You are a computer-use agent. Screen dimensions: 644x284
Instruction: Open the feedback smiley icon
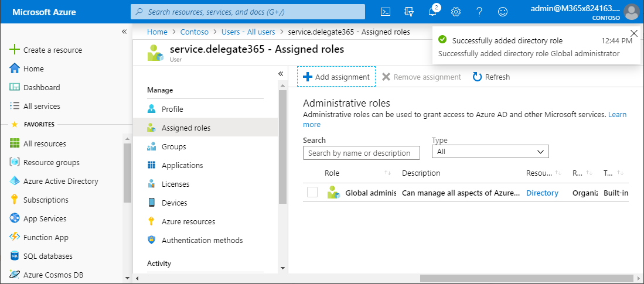point(502,12)
